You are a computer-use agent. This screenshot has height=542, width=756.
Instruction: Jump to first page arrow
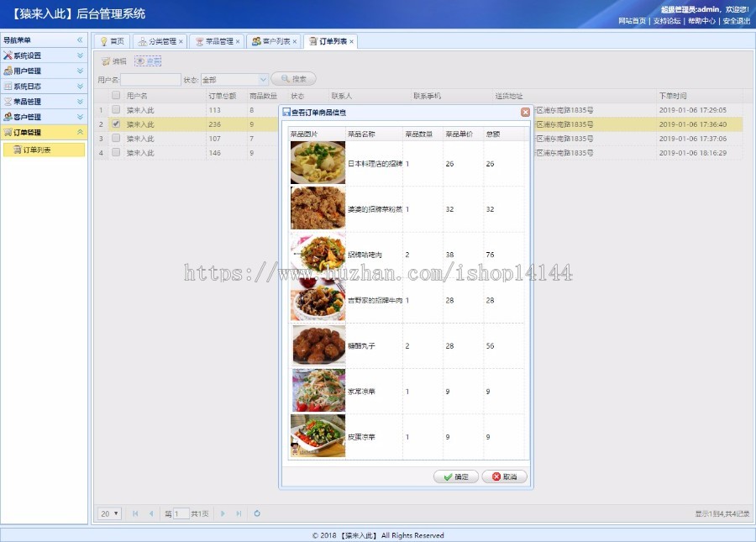[x=135, y=513]
